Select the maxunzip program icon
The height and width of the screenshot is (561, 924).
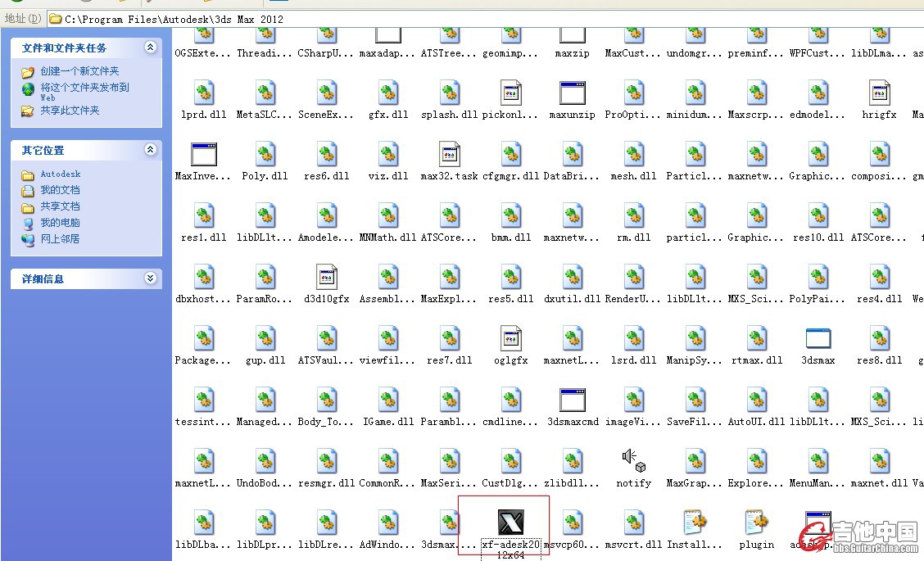click(573, 93)
